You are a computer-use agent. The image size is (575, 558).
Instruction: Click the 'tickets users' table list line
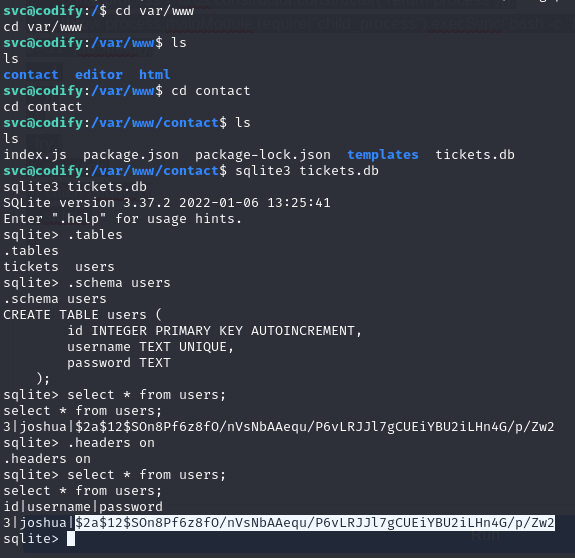pyautogui.click(x=59, y=267)
